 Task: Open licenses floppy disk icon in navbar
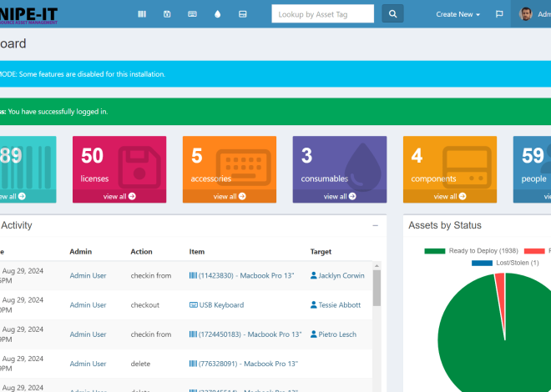(167, 14)
